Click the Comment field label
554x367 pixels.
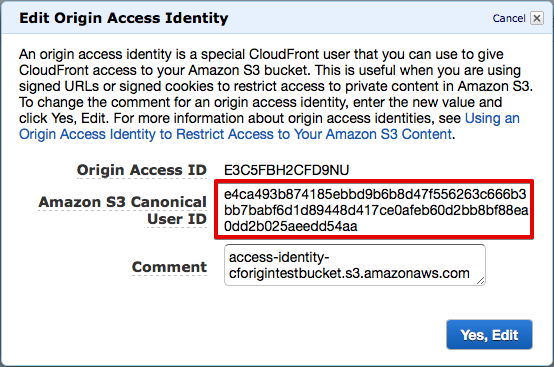(169, 267)
